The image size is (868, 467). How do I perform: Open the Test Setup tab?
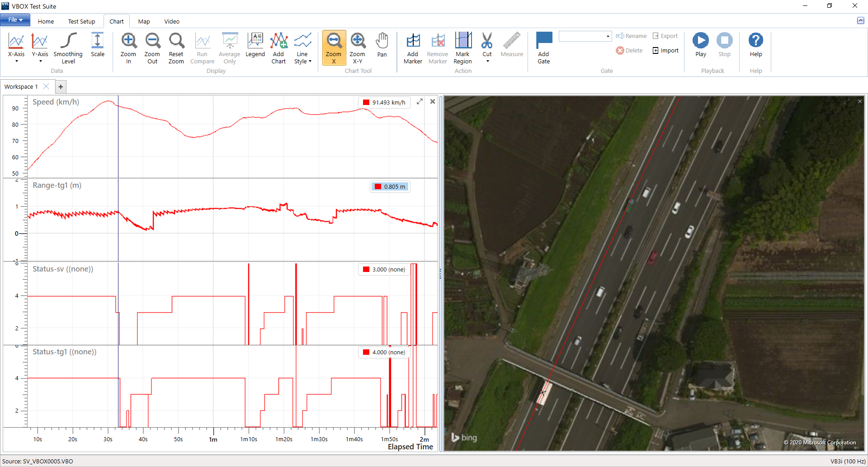[x=81, y=21]
